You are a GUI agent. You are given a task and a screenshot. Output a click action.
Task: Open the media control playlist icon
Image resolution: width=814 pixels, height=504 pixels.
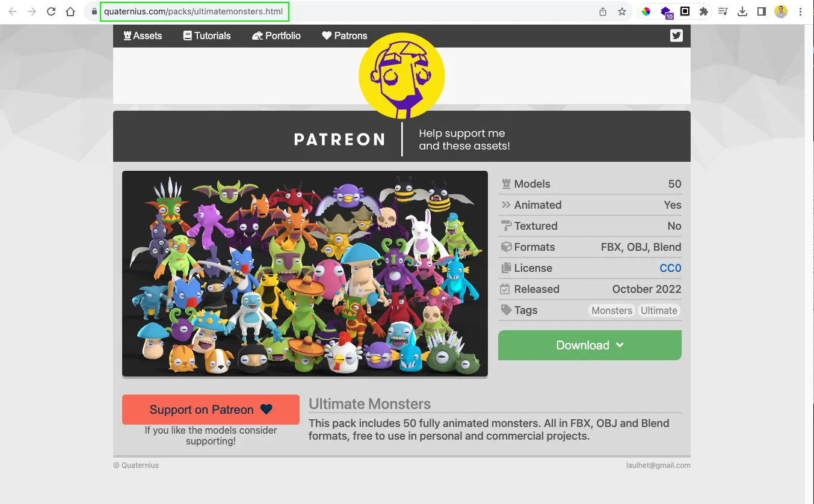(x=723, y=11)
